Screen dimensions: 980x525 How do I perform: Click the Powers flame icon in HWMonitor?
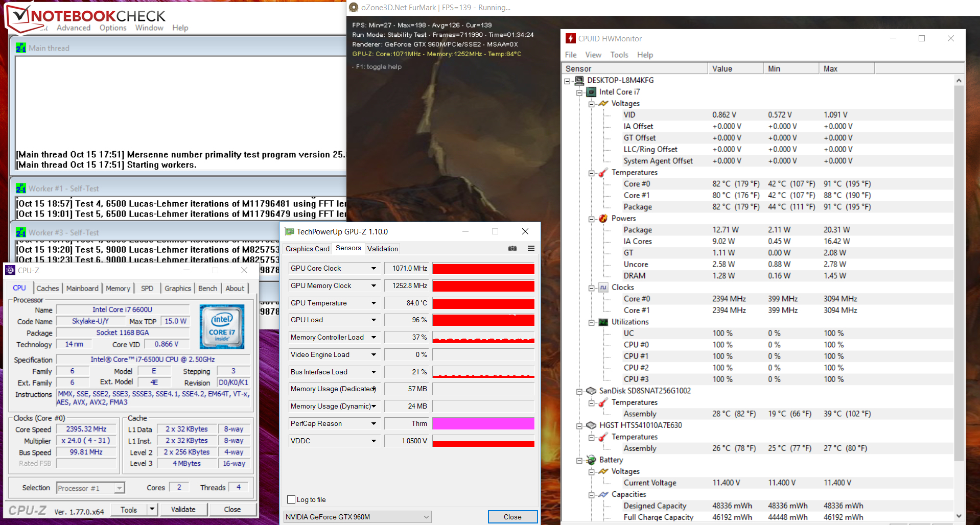tap(603, 218)
